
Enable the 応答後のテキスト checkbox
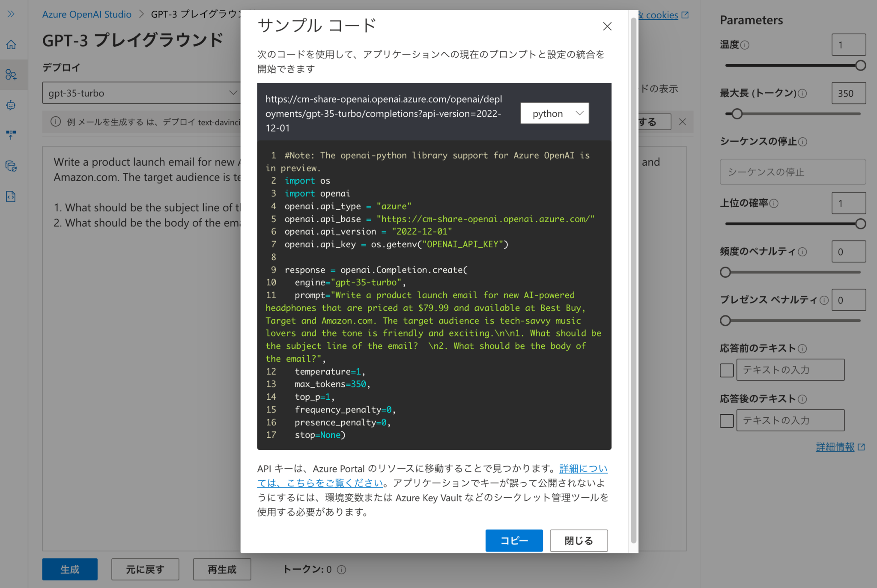tap(727, 421)
